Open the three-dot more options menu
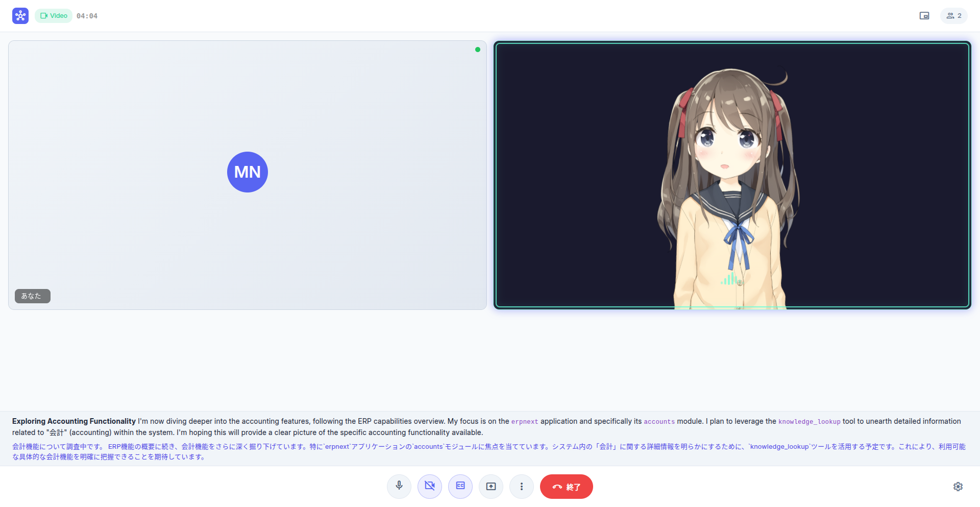Viewport: 980px width, 507px height. [521, 486]
